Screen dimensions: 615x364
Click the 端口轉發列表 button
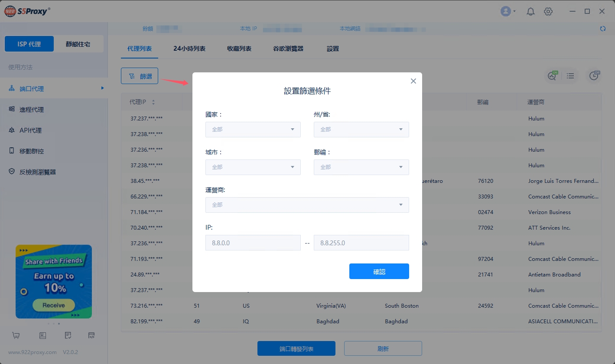point(296,348)
